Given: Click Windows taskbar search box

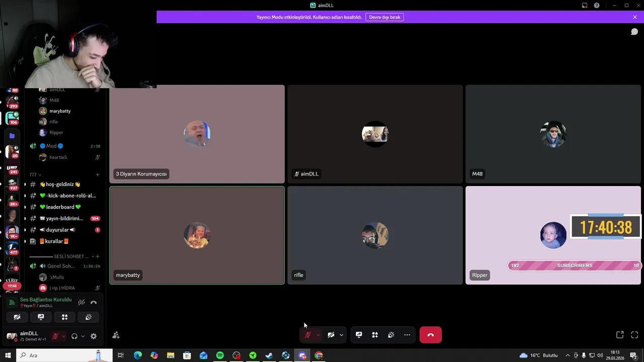Looking at the screenshot, I should [63, 355].
